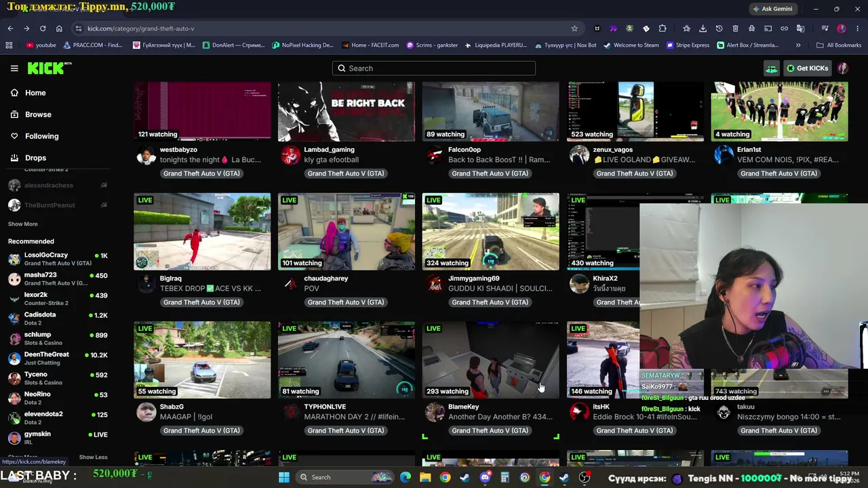The width and height of the screenshot is (868, 488).
Task: Go to the browser home page
Action: tap(59, 28)
